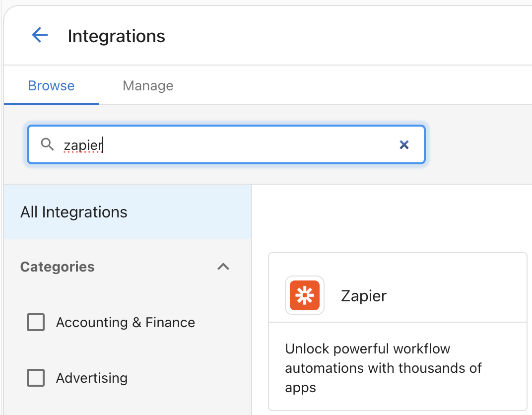Enable the Advertising category checkbox
Image resolution: width=532 pixels, height=415 pixels.
36,378
